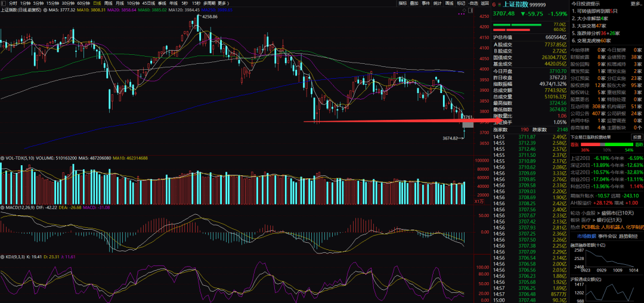Image resolution: width=644 pixels, height=303 pixels.
Task: Click the KDJ(9,3,3) indicator title
Action: [x=14, y=256]
